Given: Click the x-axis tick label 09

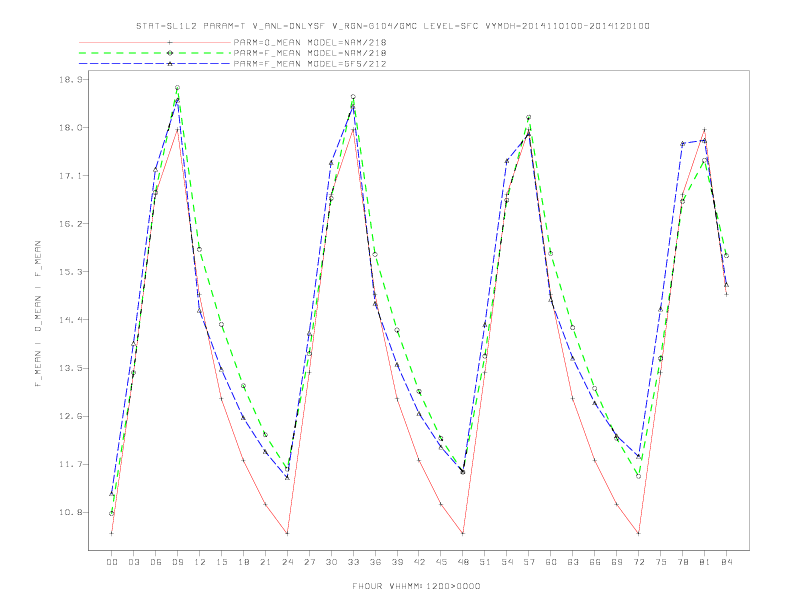Looking at the screenshot, I should [x=177, y=562].
